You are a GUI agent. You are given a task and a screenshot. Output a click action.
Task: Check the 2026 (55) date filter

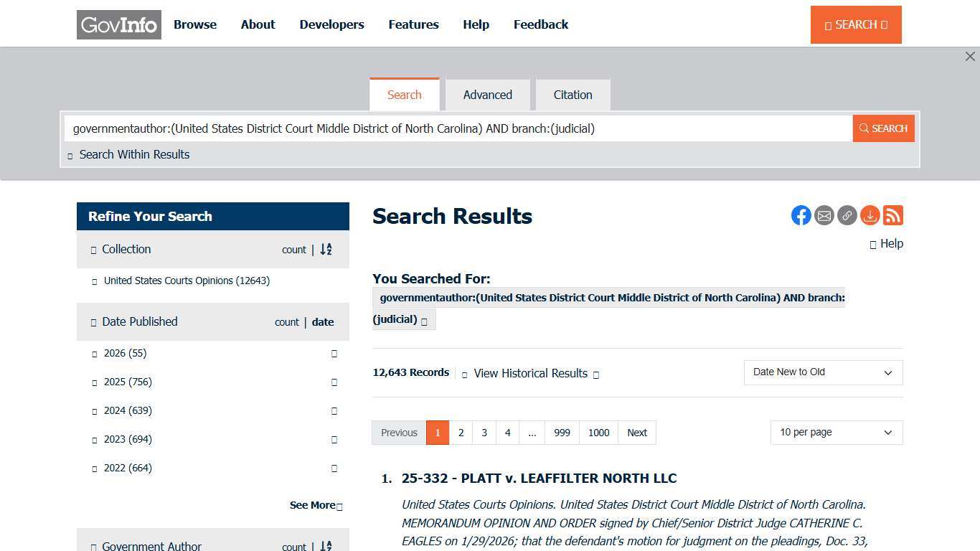pyautogui.click(x=94, y=353)
